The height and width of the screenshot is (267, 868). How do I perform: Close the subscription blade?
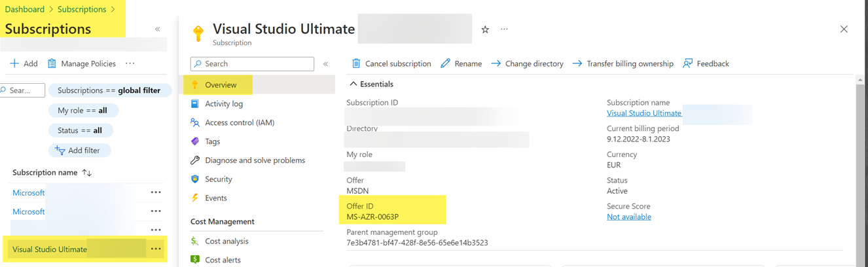(844, 29)
